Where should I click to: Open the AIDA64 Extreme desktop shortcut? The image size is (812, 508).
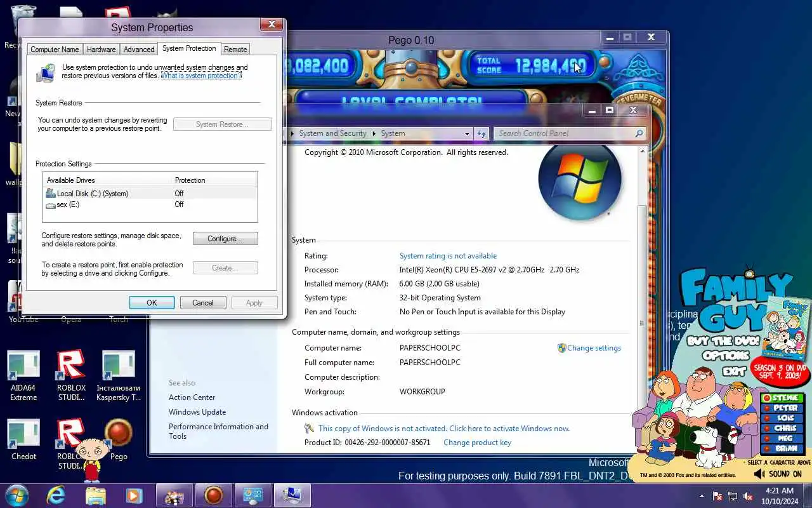point(23,376)
